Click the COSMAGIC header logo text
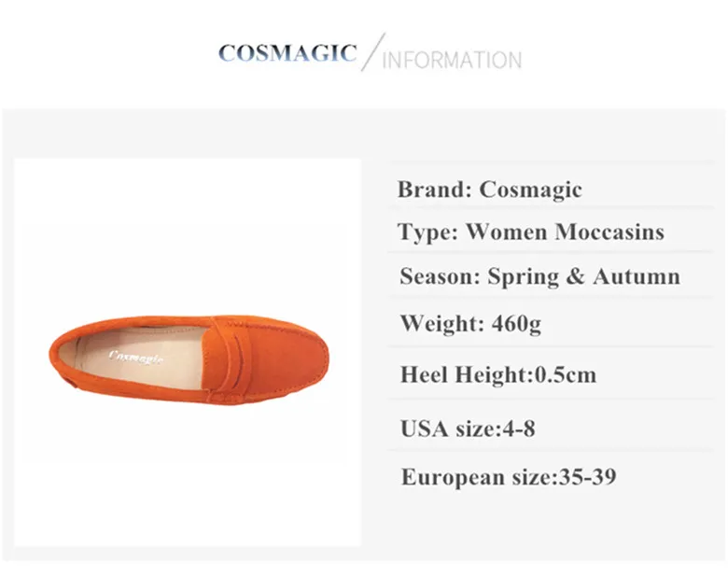This screenshot has width=728, height=576. pyautogui.click(x=287, y=53)
